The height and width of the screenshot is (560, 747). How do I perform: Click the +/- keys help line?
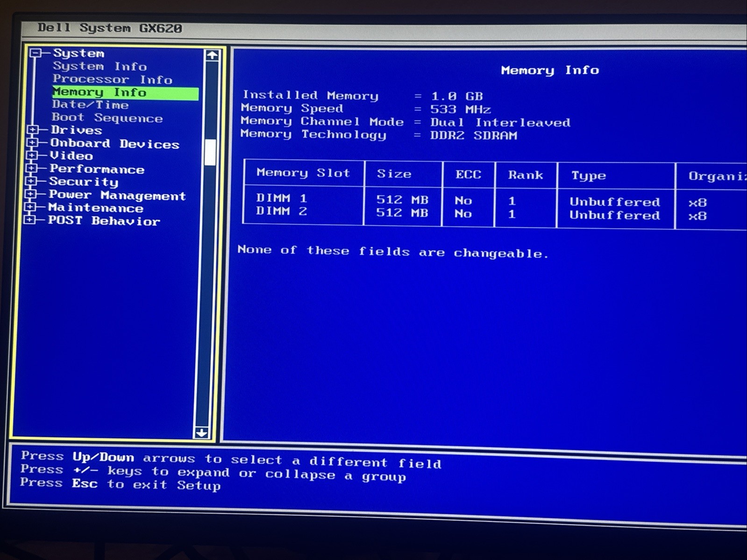coord(213,473)
